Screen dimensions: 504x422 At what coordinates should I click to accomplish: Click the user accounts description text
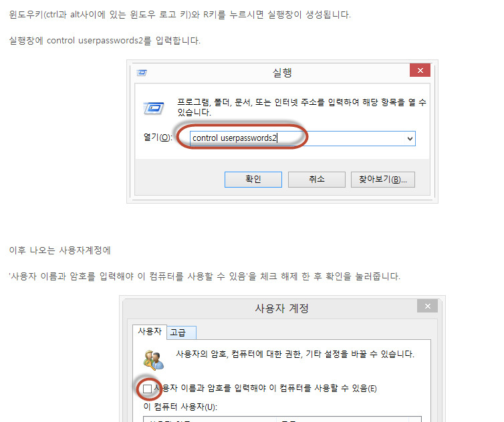tap(295, 354)
